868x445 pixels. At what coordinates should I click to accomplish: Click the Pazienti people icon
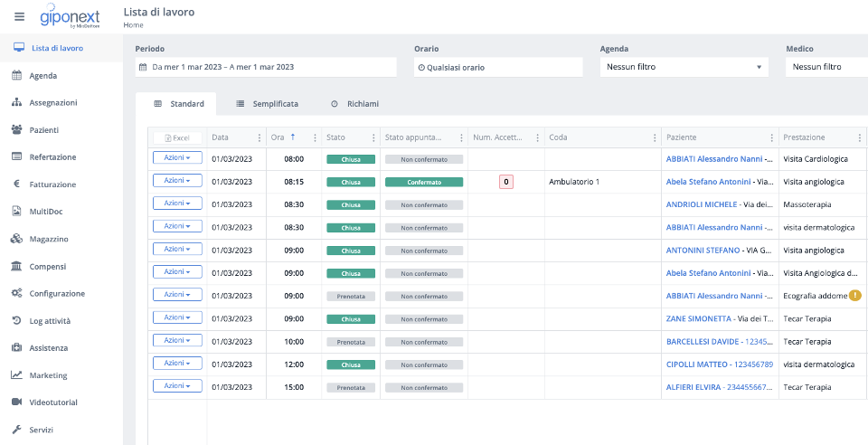click(16, 129)
